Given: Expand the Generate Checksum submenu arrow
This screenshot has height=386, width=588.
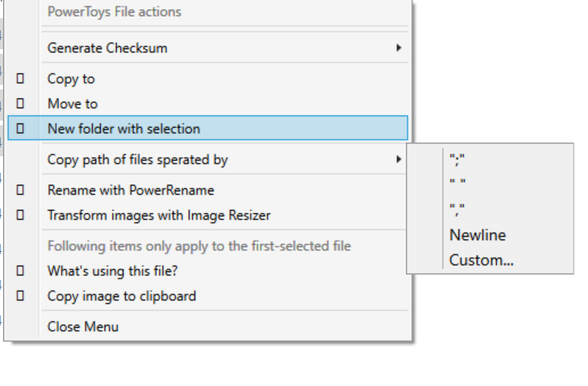Looking at the screenshot, I should (398, 48).
